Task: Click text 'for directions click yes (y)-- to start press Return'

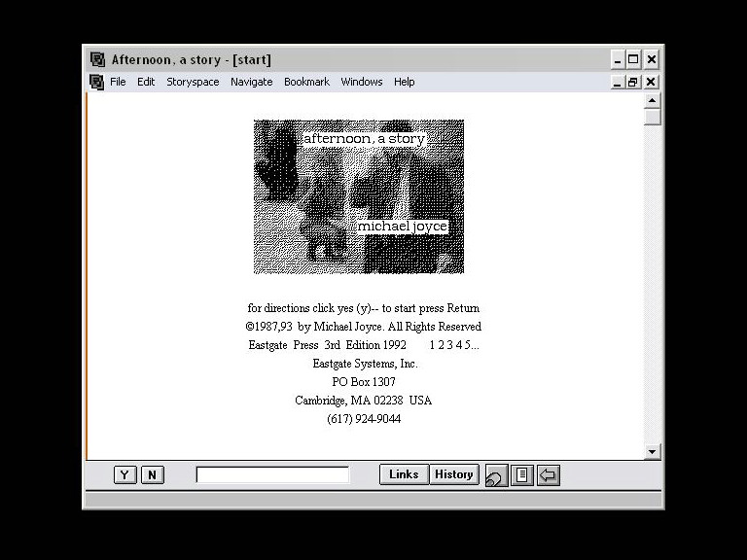Action: click(364, 308)
